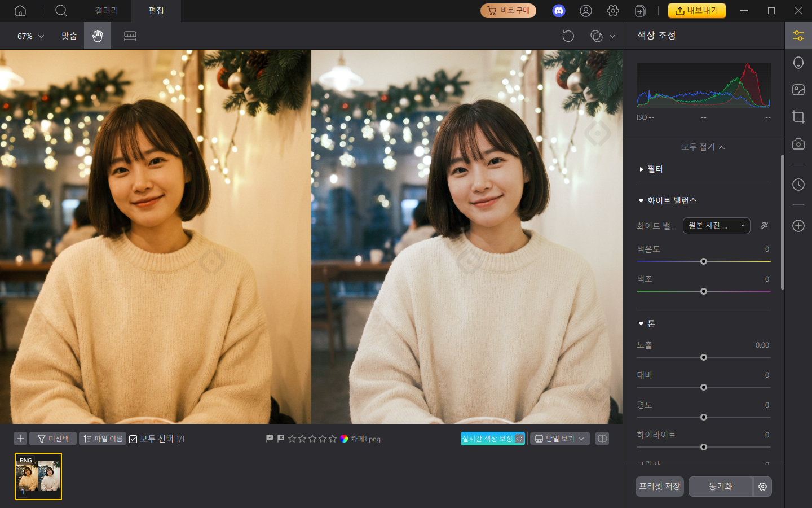Select the hand pan tool

98,36
